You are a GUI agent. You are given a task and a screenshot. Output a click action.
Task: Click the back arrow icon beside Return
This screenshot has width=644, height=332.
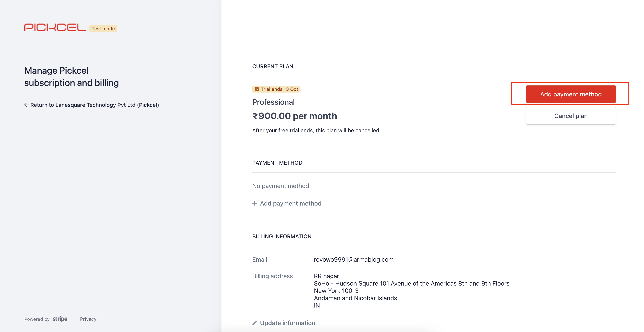pyautogui.click(x=26, y=105)
